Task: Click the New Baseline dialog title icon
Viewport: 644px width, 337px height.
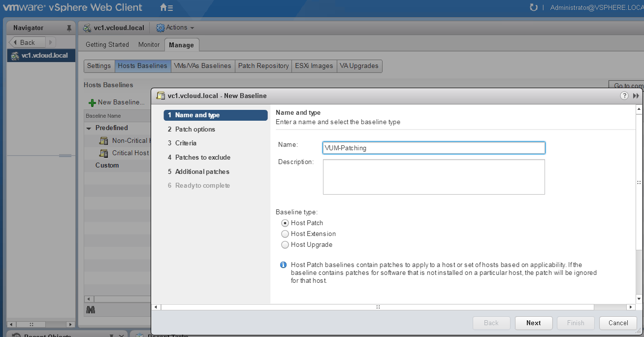Action: tap(161, 96)
